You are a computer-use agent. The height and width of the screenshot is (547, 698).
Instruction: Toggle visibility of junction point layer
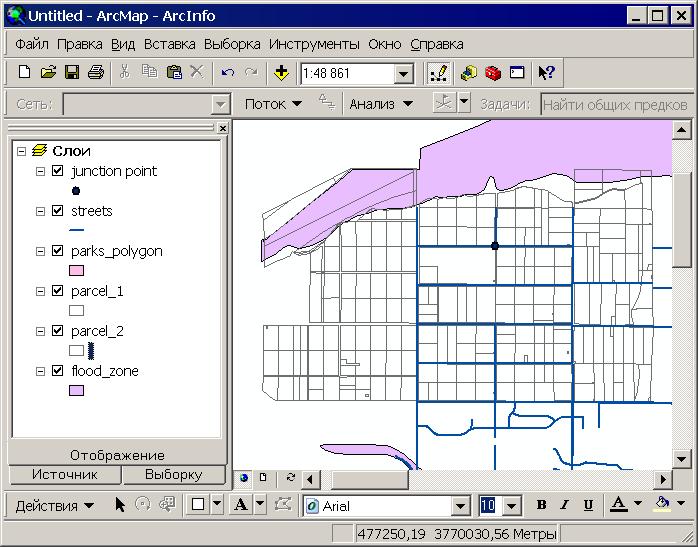coord(57,170)
